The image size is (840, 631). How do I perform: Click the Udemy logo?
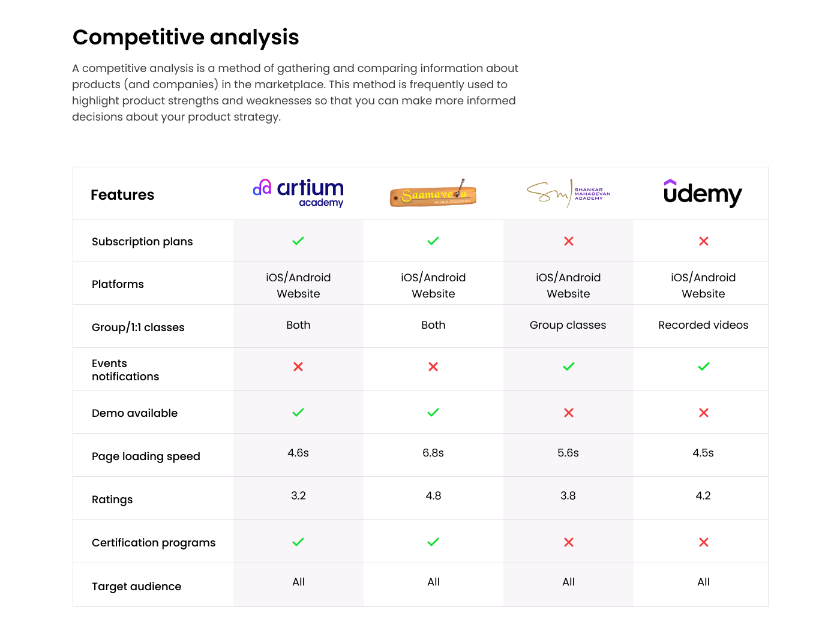point(703,193)
